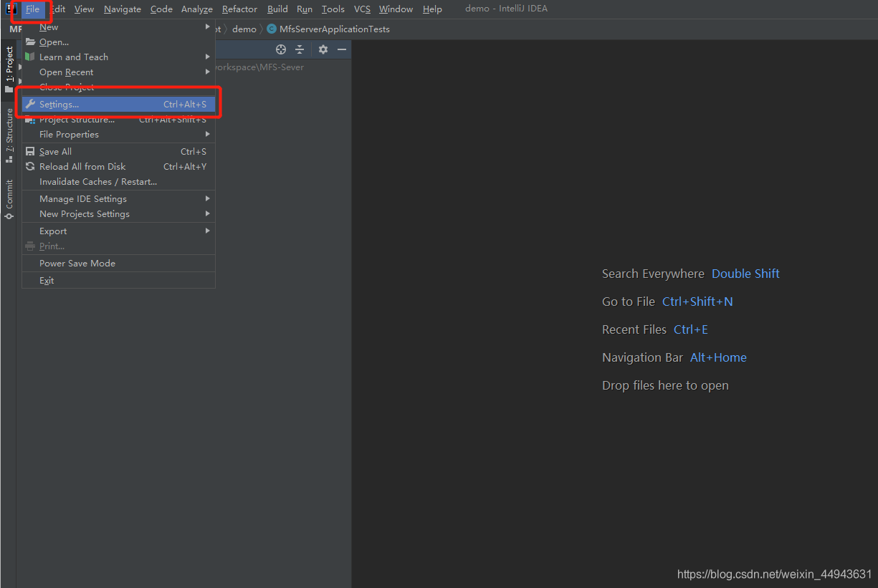Image resolution: width=878 pixels, height=588 pixels.
Task: Select Save All menu entry
Action: [x=118, y=152]
